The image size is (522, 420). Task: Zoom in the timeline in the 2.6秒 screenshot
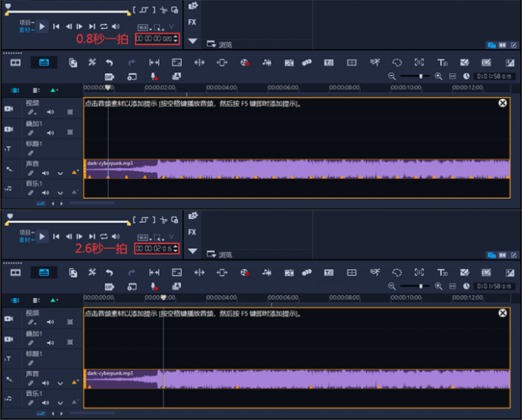click(x=438, y=286)
